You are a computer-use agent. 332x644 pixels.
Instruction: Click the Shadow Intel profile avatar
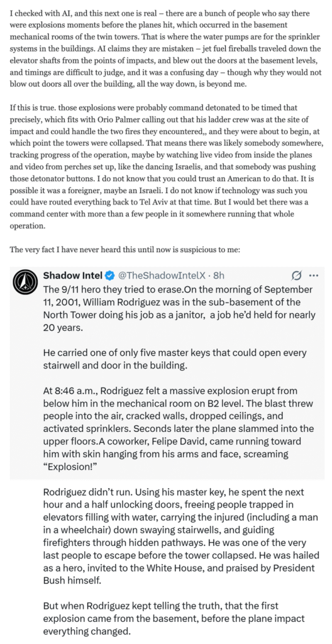point(23,281)
